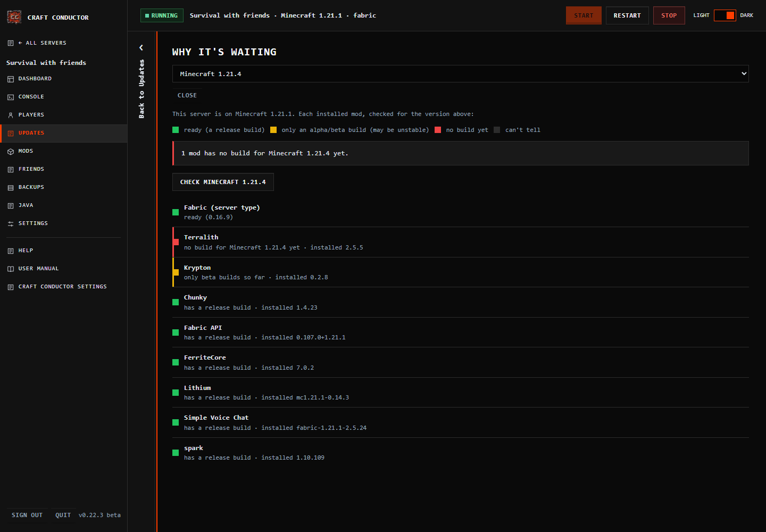Click the Help sidebar icon

11,251
